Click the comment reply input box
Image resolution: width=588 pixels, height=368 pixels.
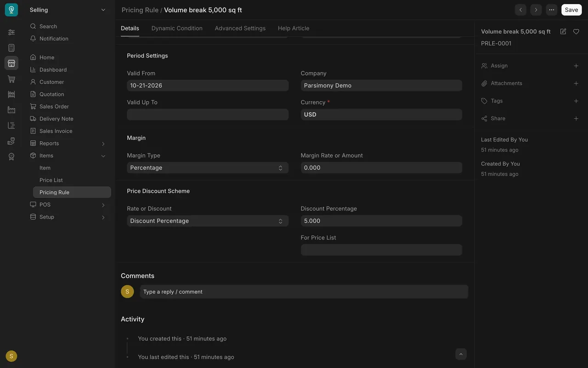point(304,292)
